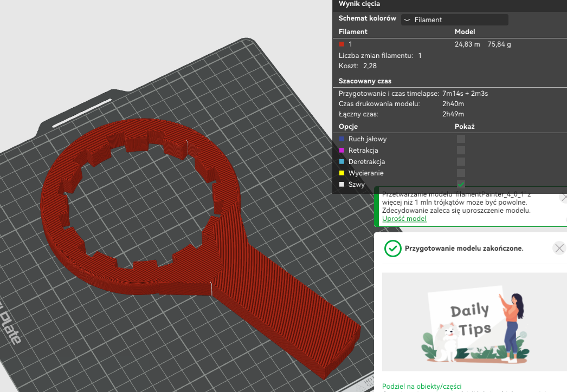
Task: Click the Wynik cięcia panel header
Action: click(359, 4)
